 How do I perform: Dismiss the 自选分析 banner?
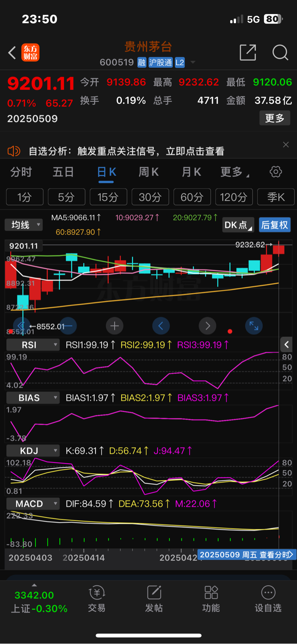[x=286, y=144]
